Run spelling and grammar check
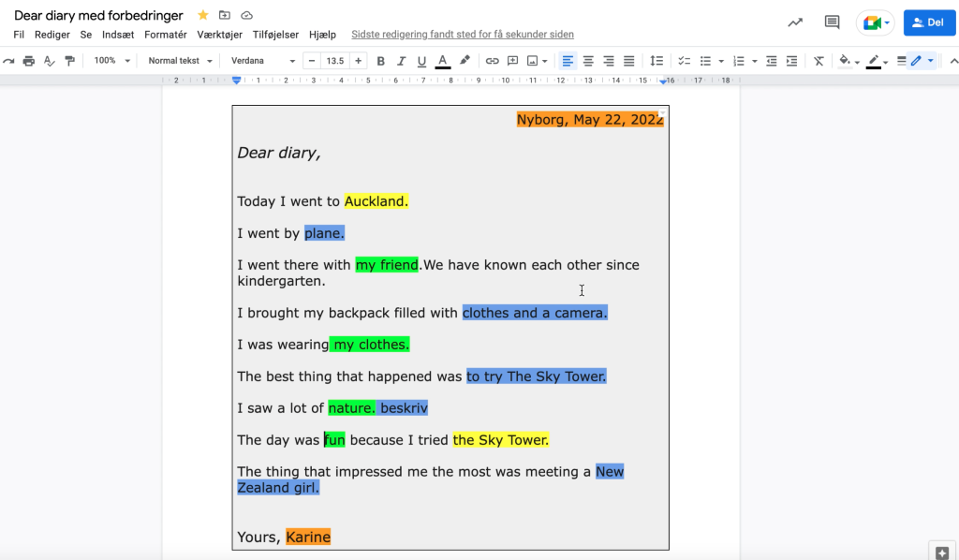The height and width of the screenshot is (560, 959). (x=49, y=61)
